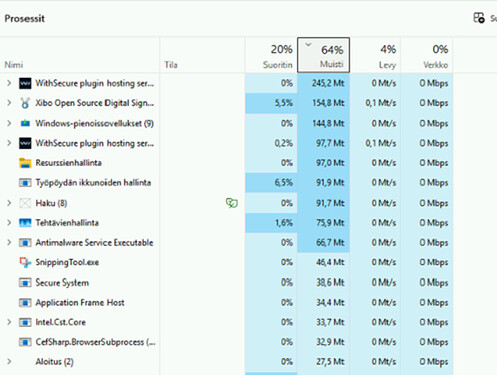
Task: Sort processes by the Levy column
Action: pyautogui.click(x=375, y=55)
